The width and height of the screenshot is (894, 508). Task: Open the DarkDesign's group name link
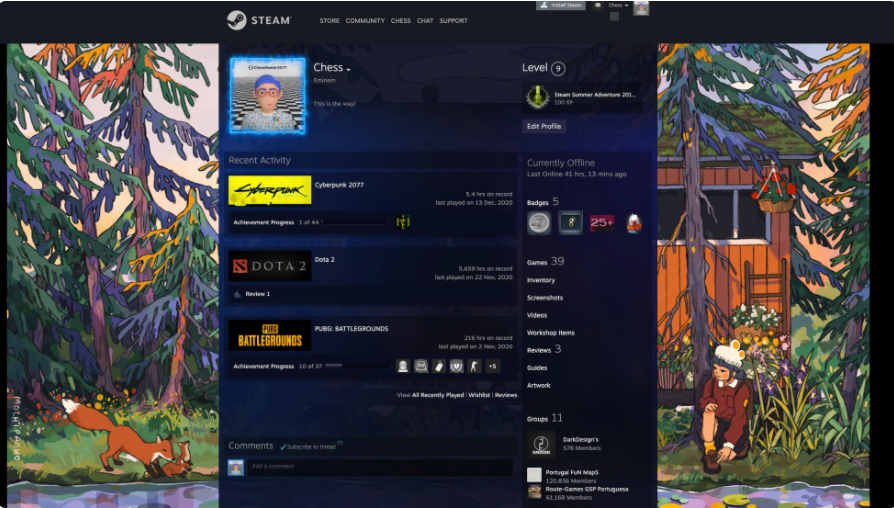coord(580,440)
